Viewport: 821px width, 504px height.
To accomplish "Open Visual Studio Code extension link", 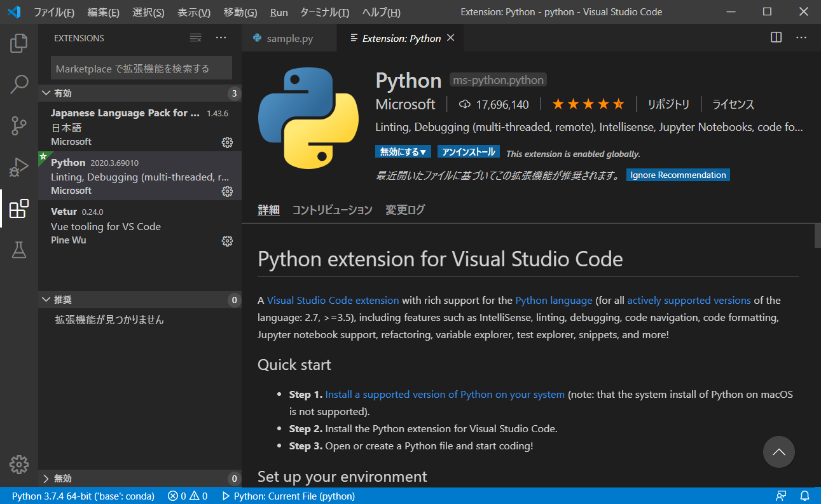I will (333, 300).
